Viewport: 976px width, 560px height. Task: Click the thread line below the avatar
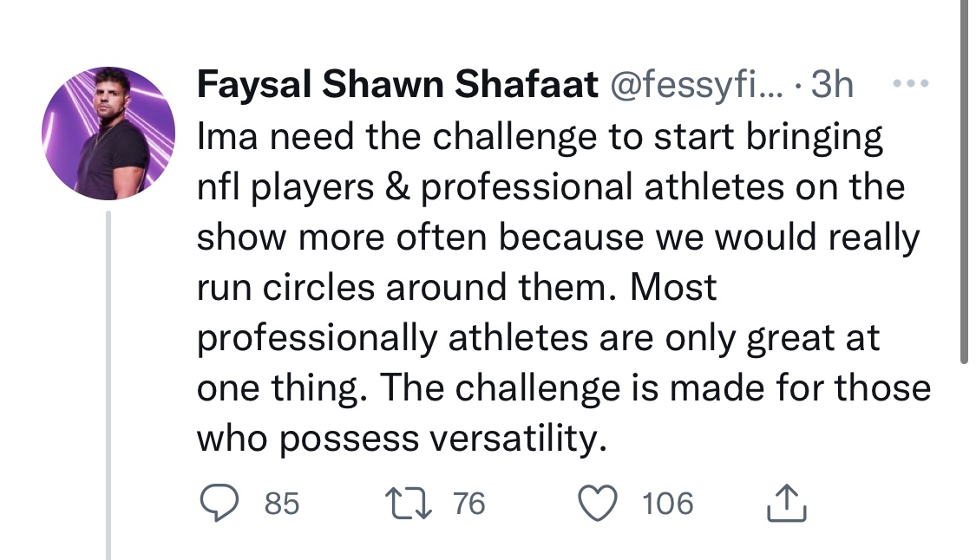point(108,386)
